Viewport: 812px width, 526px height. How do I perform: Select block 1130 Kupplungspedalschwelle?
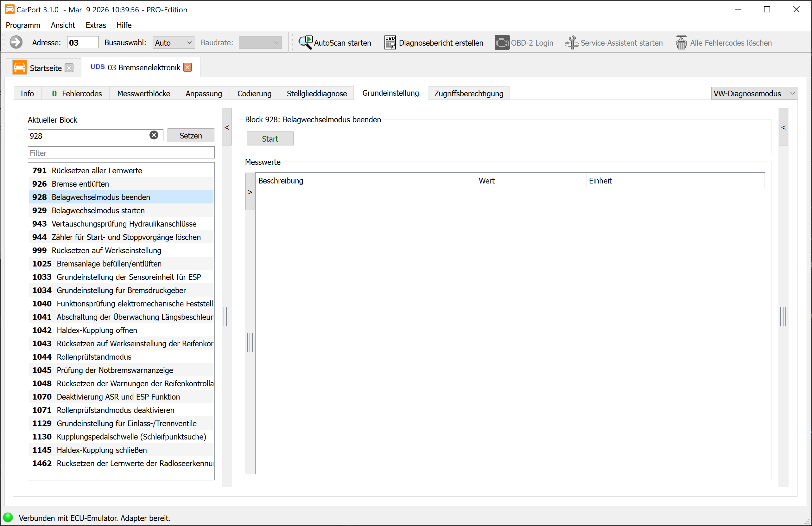(121, 437)
